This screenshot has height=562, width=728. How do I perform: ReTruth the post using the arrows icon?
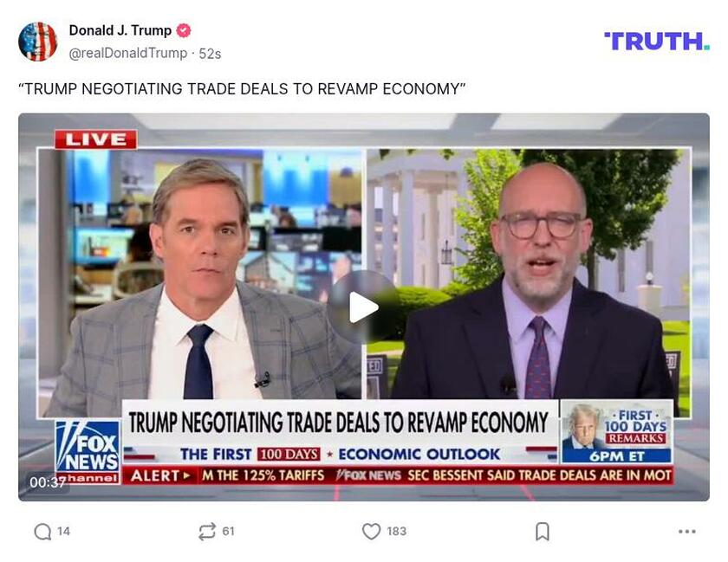click(x=207, y=532)
